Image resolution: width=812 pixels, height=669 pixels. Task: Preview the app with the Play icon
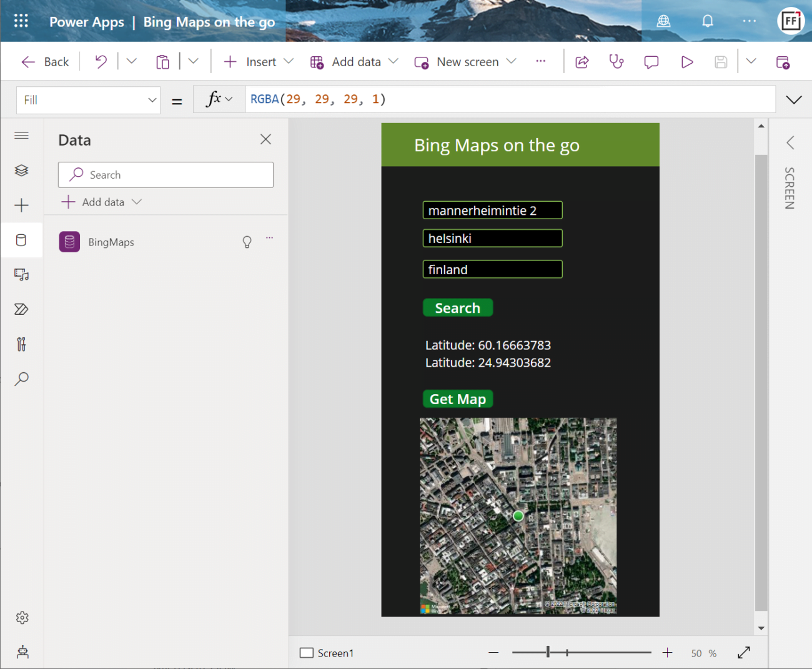pos(686,61)
